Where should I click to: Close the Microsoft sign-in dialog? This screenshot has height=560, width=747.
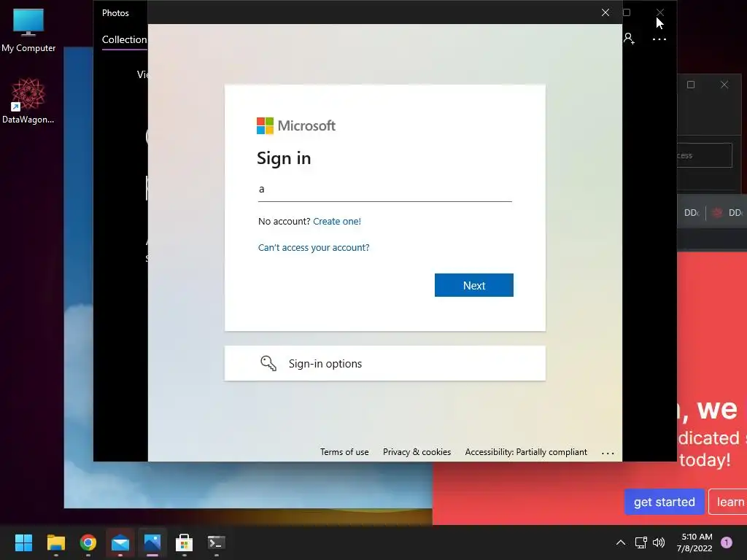[x=605, y=12]
